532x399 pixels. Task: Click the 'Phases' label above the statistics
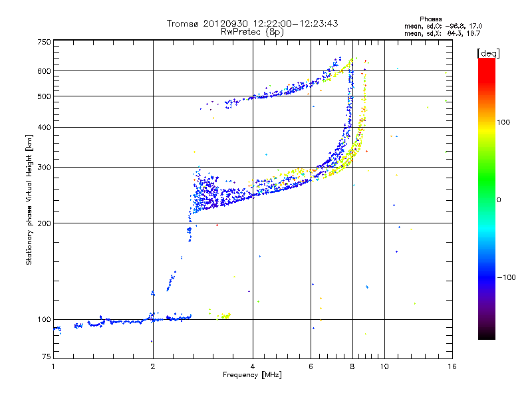tap(430, 19)
